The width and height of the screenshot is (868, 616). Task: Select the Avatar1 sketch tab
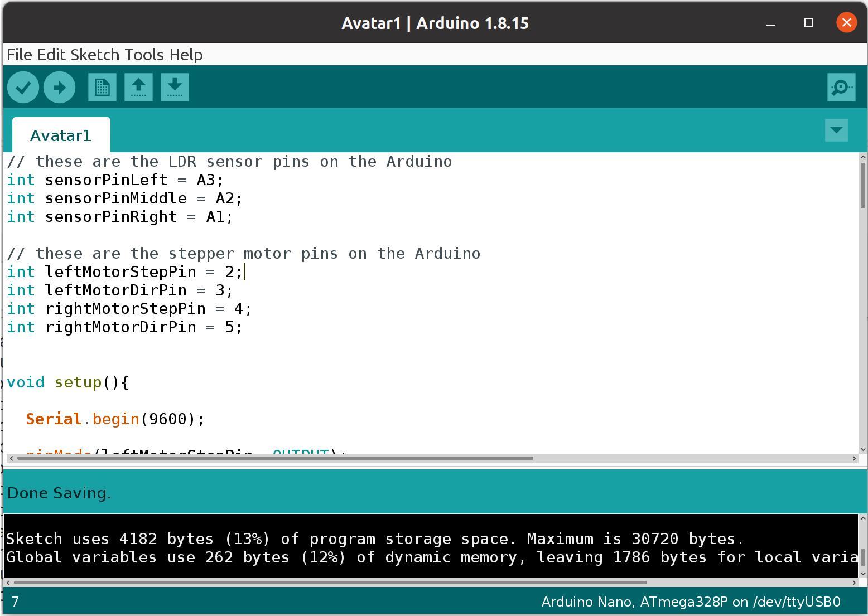click(x=61, y=135)
